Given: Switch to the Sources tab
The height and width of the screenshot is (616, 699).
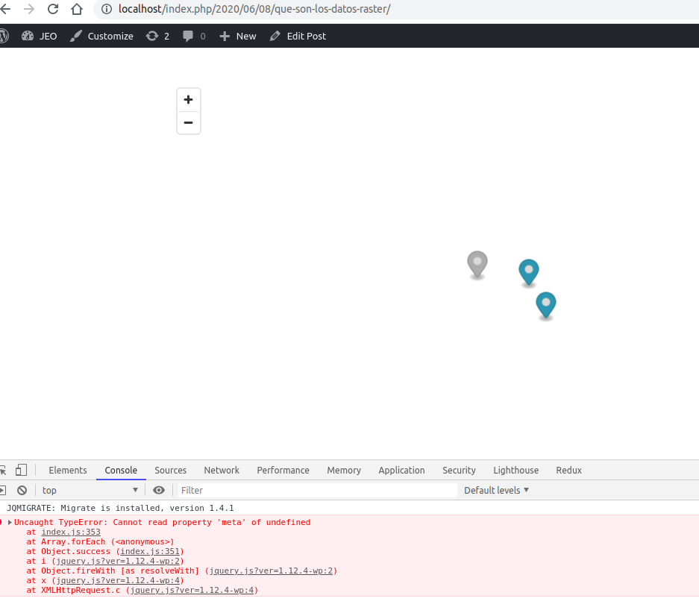Looking at the screenshot, I should point(170,471).
